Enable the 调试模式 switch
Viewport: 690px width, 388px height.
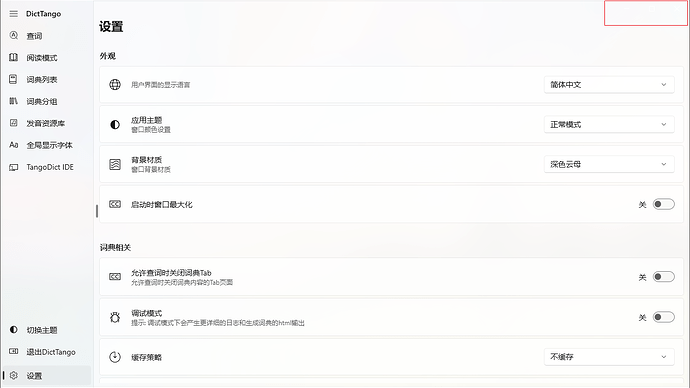pyautogui.click(x=663, y=317)
